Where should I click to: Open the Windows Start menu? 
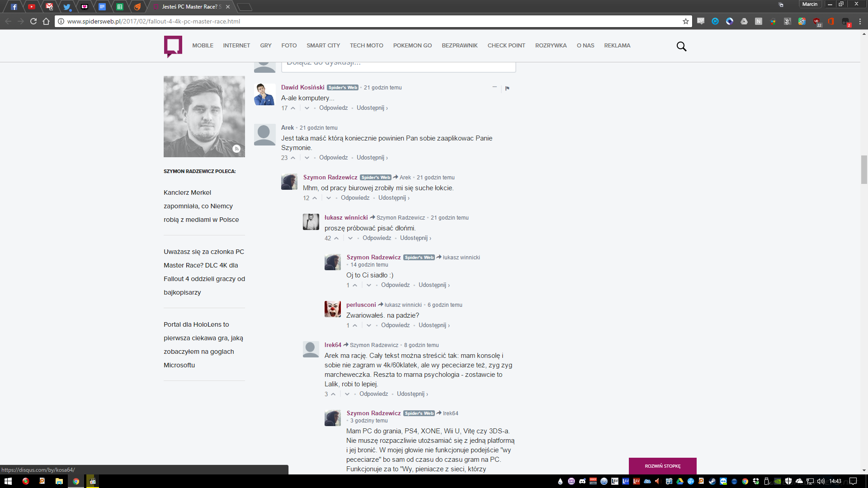(x=8, y=481)
